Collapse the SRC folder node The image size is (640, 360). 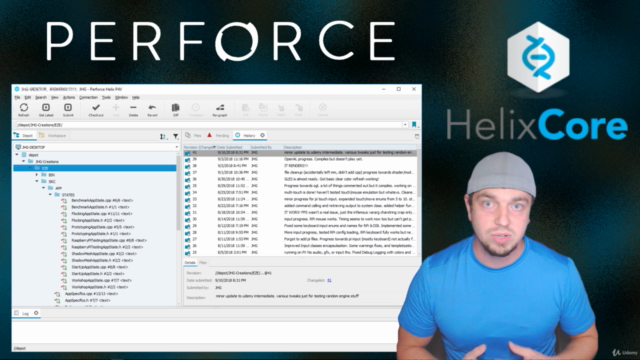(37, 181)
